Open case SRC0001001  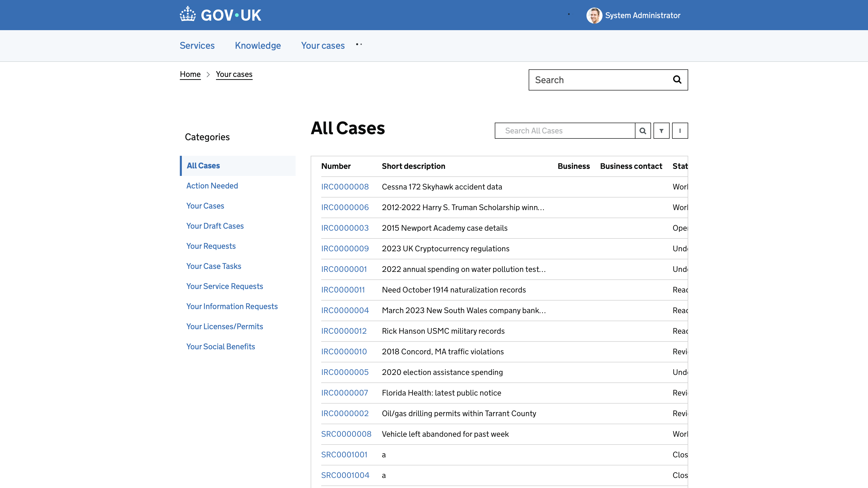point(344,455)
